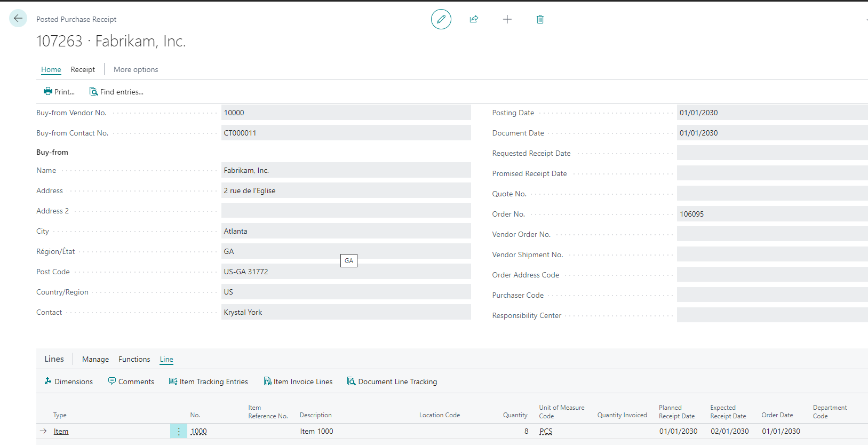Click the Quantity column header
Viewport: 868px width, 445px height.
[x=515, y=415]
